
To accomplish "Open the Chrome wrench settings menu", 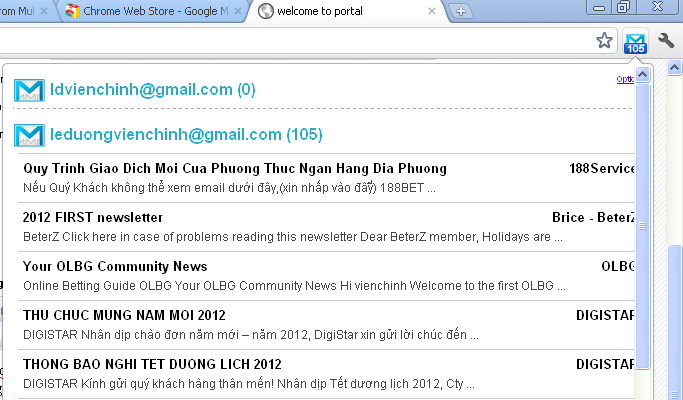I will tap(666, 41).
